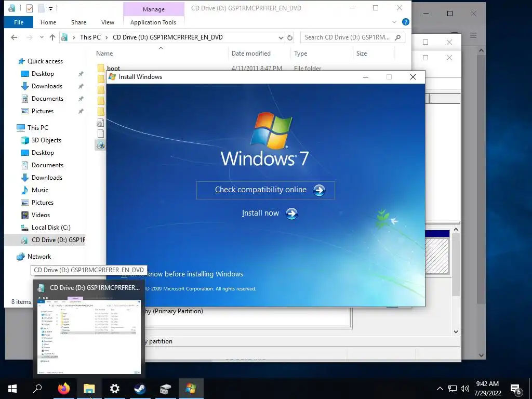Select Music folder in navigation pane

[x=40, y=190]
